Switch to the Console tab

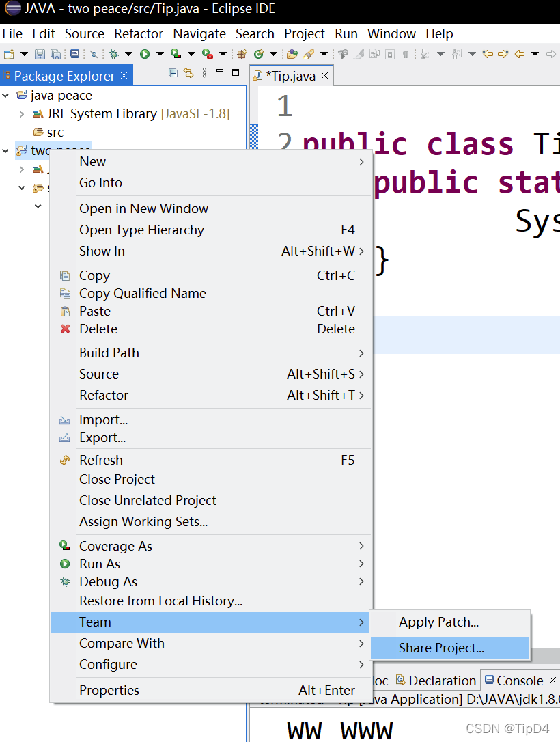pos(520,681)
